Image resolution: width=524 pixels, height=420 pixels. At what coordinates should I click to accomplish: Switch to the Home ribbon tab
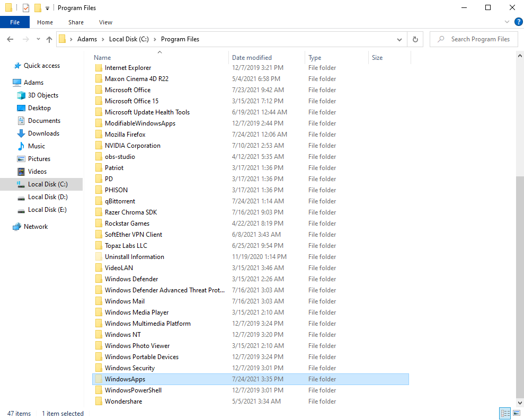45,22
